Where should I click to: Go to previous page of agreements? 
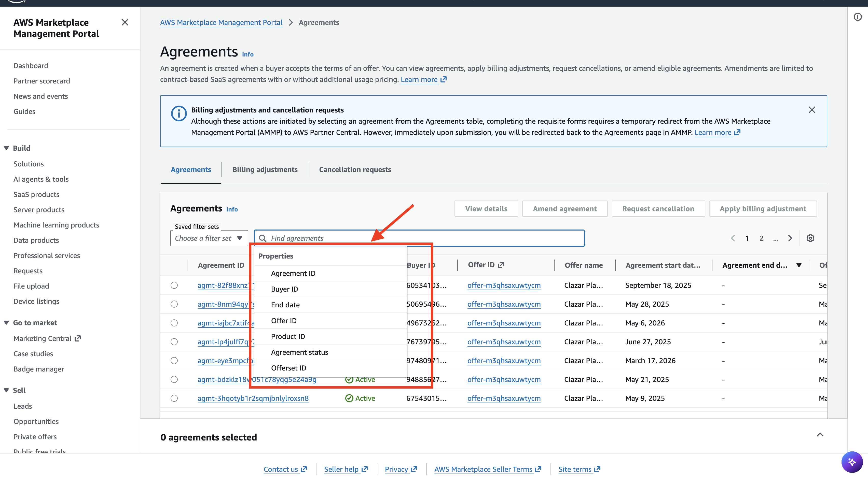pos(733,238)
